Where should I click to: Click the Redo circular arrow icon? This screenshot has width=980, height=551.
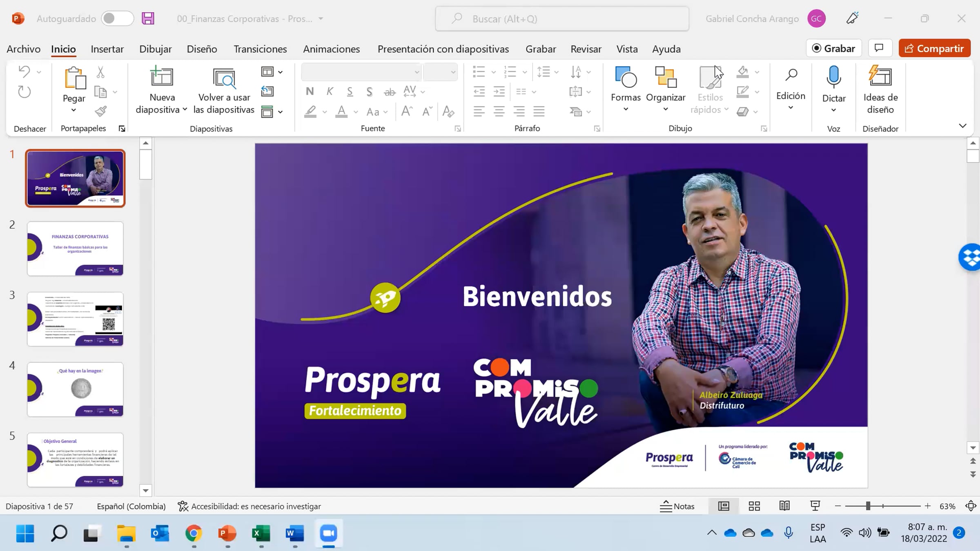click(x=24, y=92)
